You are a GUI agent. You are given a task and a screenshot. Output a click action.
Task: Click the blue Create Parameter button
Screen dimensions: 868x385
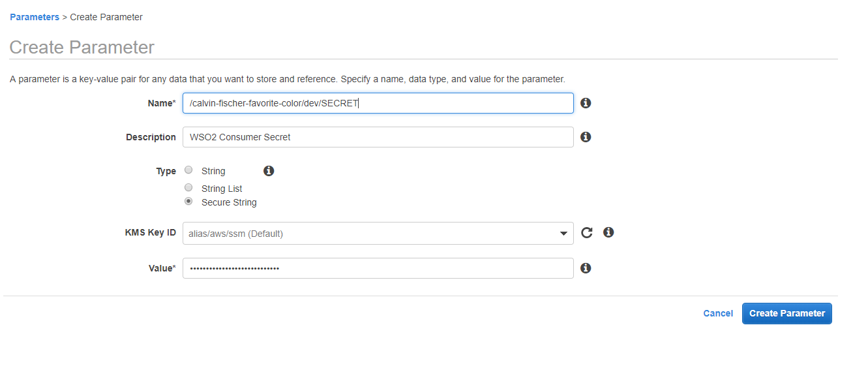coord(787,313)
